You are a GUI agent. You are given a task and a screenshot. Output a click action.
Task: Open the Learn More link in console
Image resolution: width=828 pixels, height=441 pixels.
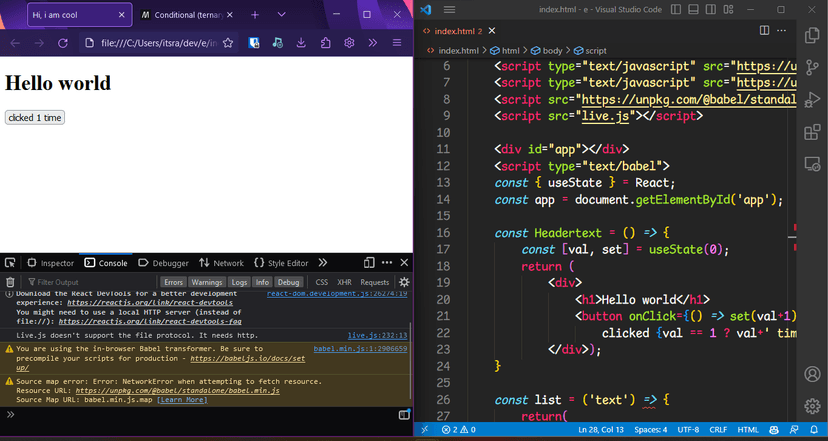point(182,400)
